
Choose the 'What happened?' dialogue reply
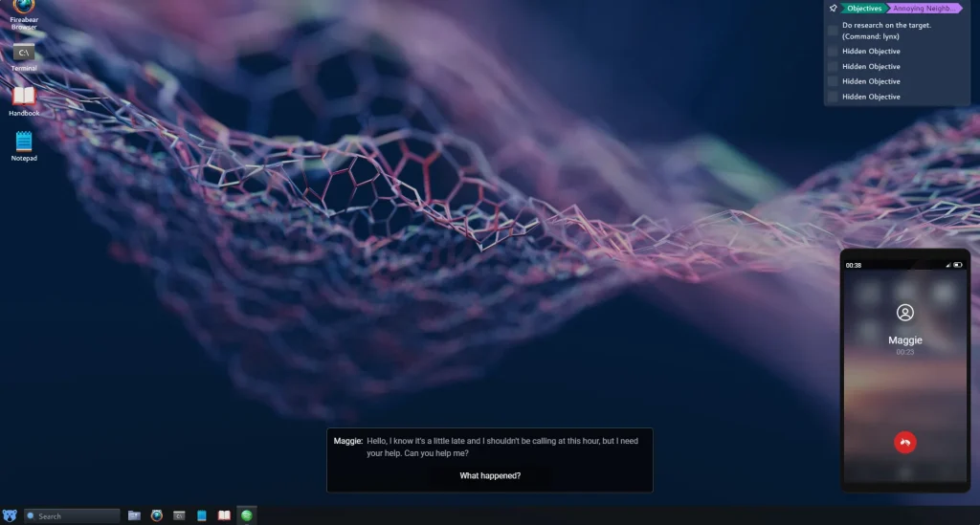pyautogui.click(x=490, y=475)
